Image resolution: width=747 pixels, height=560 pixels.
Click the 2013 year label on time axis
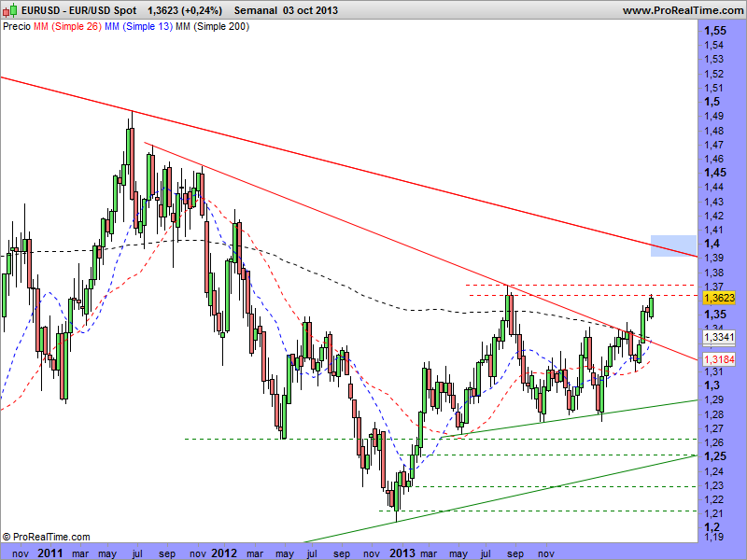402,553
